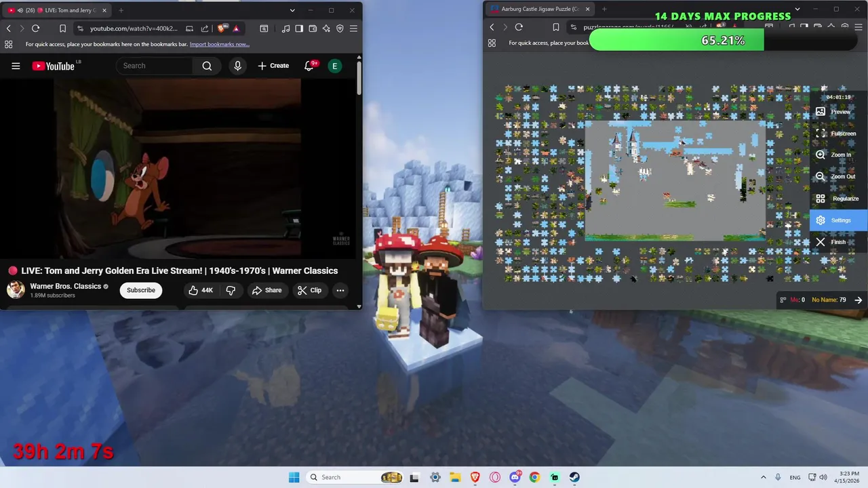The image size is (868, 488).
Task: Click the Windows taskbar Search box
Action: tap(356, 477)
